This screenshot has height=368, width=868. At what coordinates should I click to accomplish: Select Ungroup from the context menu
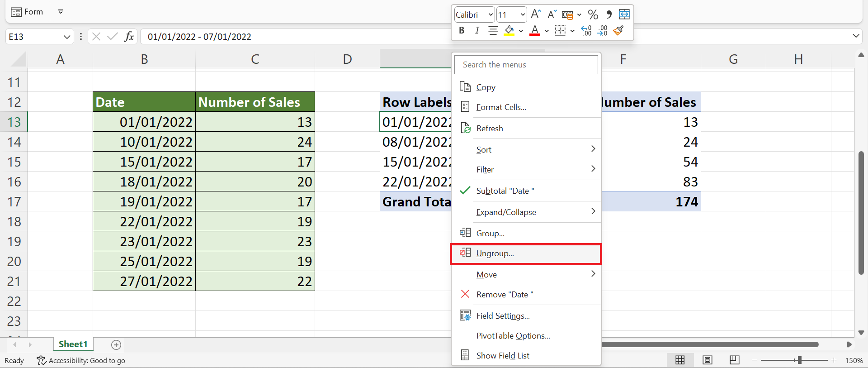pos(495,253)
